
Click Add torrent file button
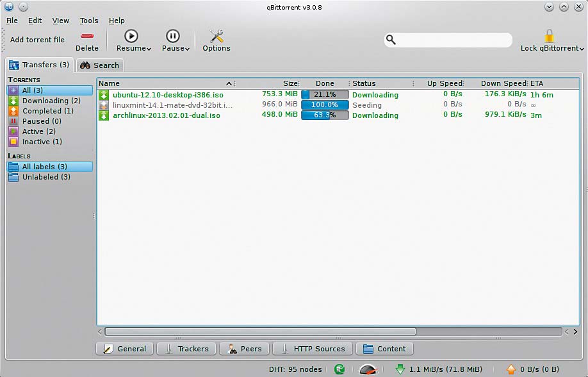pos(37,39)
